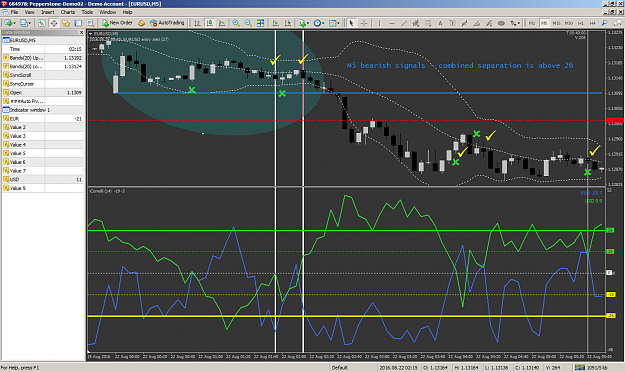Activate the crosshair cursor mode
625x372 pixels.
click(364, 23)
